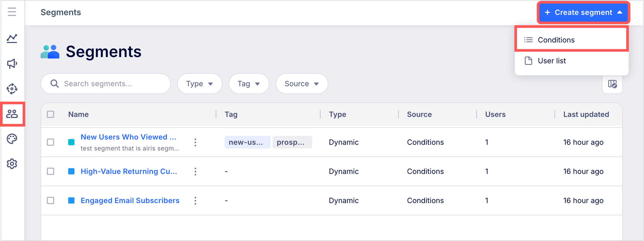Click the teal color swatch of New Users segment

point(71,142)
